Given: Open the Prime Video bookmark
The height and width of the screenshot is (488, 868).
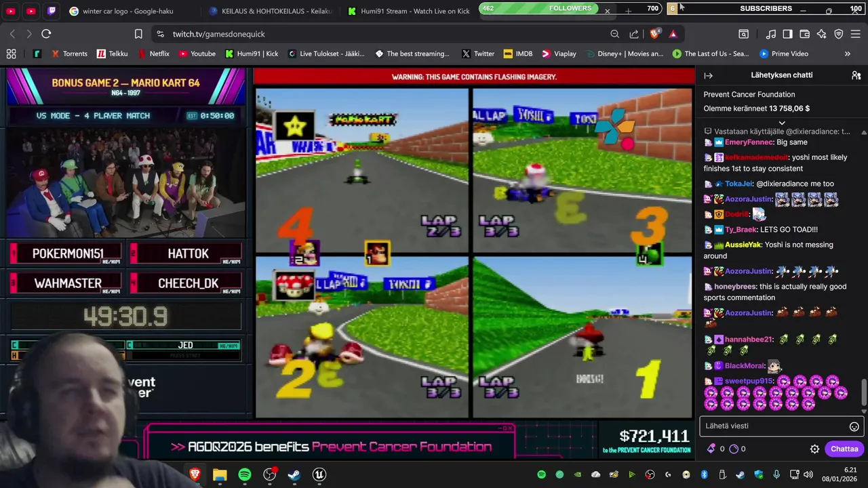Looking at the screenshot, I should (784, 54).
